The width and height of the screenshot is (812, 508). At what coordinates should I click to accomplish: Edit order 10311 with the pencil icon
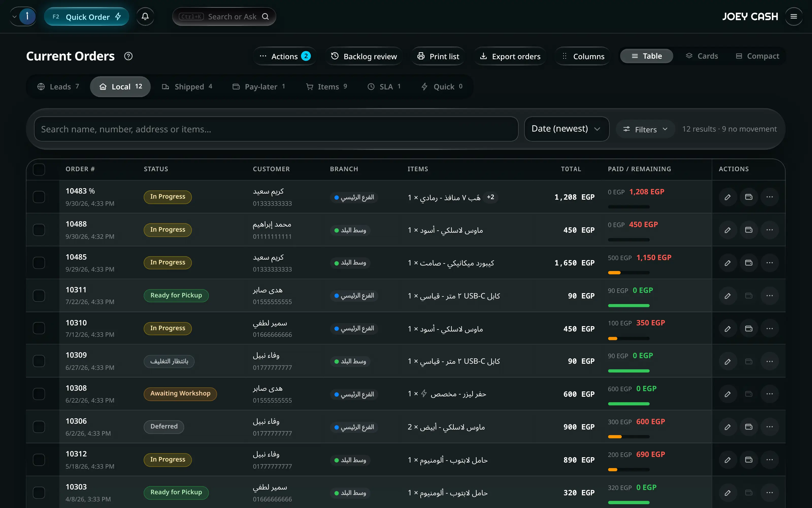pyautogui.click(x=727, y=296)
